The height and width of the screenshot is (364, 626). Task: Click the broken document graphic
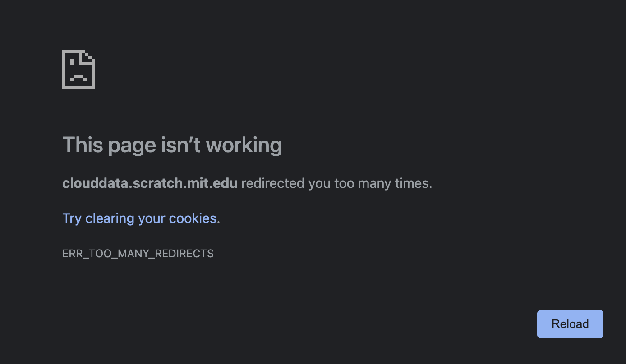tap(78, 68)
